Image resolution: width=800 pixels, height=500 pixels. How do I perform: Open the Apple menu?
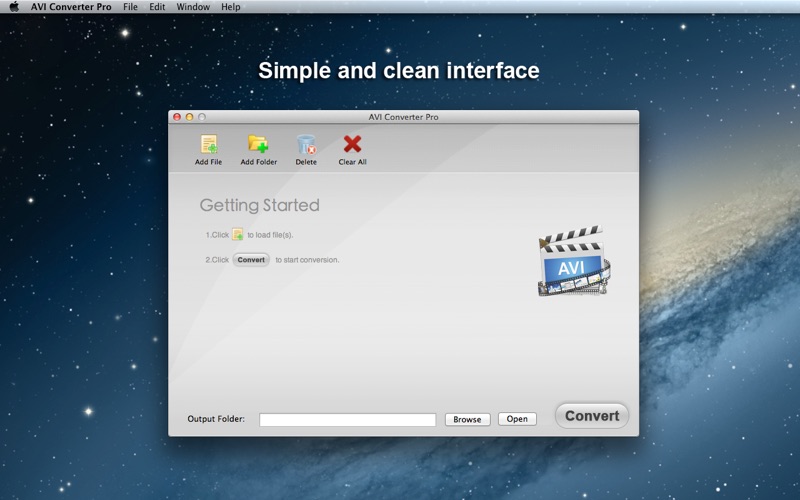pos(14,7)
